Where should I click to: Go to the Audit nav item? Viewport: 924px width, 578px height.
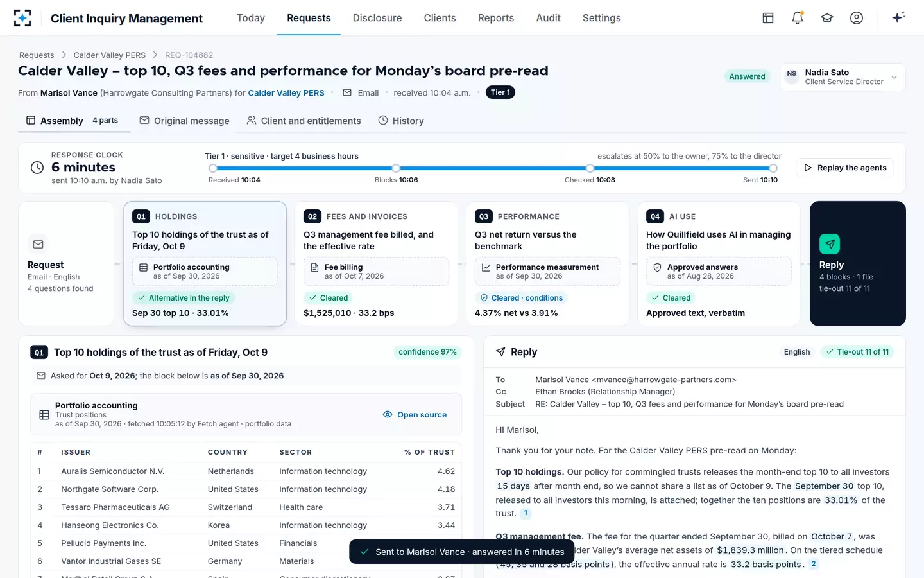coord(548,18)
